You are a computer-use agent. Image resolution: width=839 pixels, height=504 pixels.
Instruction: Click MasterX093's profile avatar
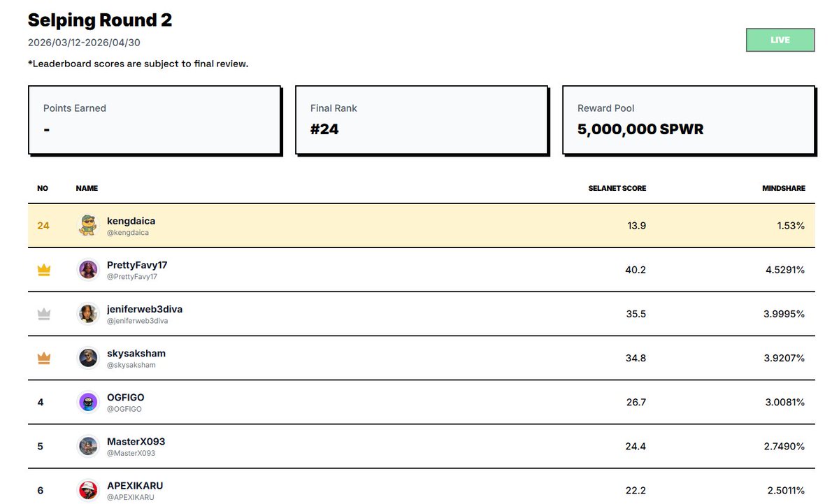click(x=88, y=446)
